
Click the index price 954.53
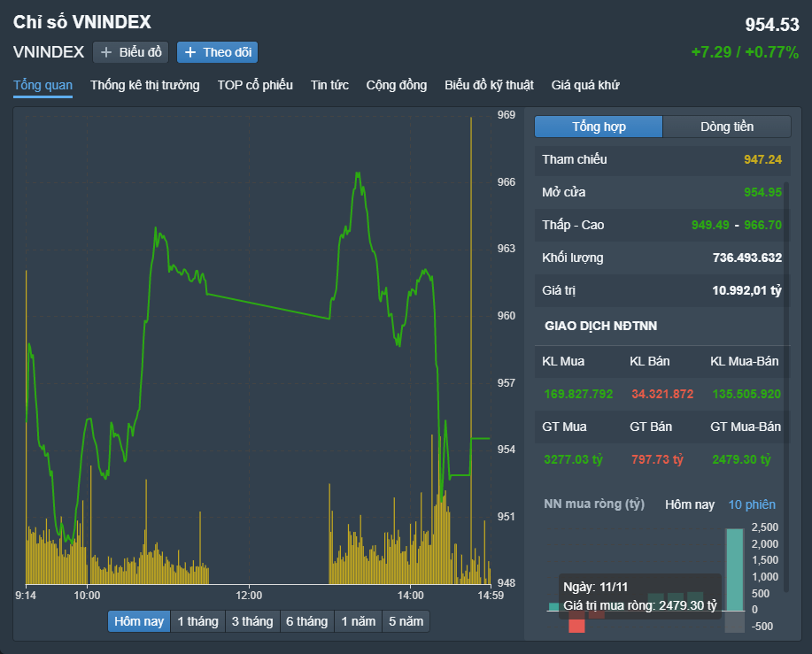tap(772, 24)
